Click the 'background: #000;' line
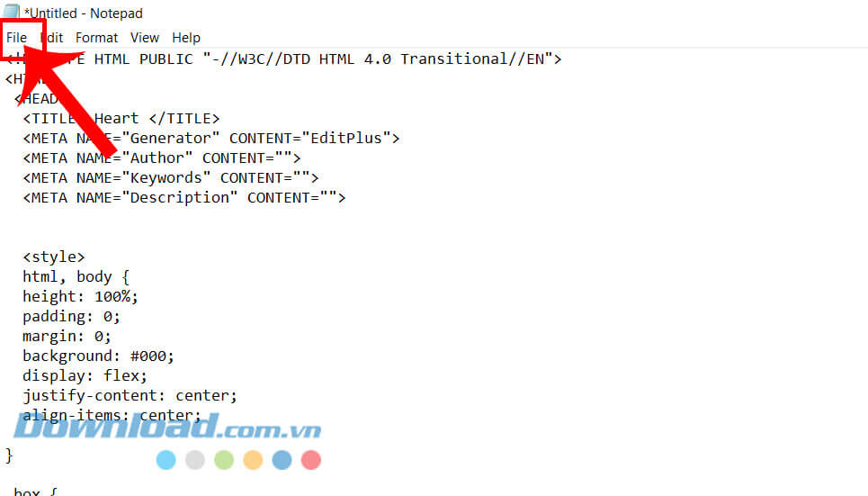The image size is (868, 496). coord(99,356)
